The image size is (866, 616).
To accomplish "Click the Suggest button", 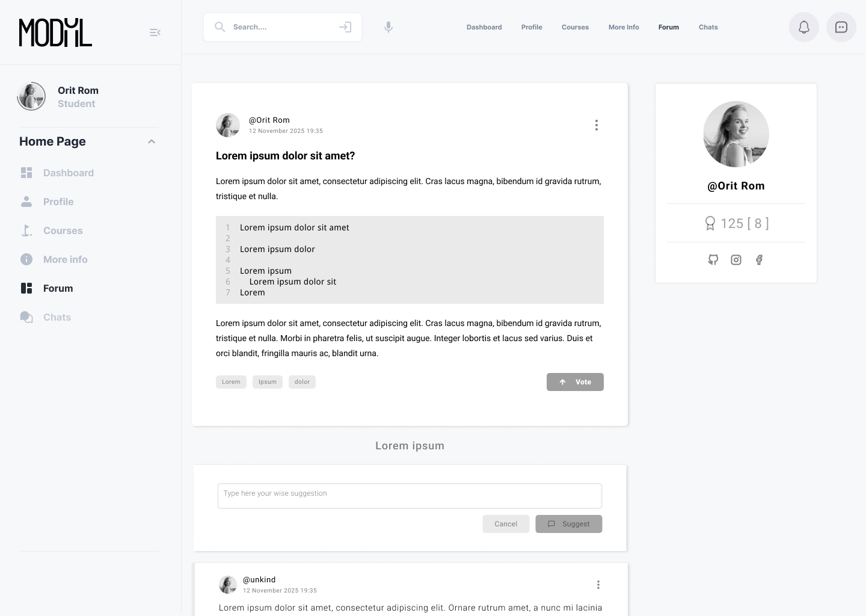I will pos(569,524).
